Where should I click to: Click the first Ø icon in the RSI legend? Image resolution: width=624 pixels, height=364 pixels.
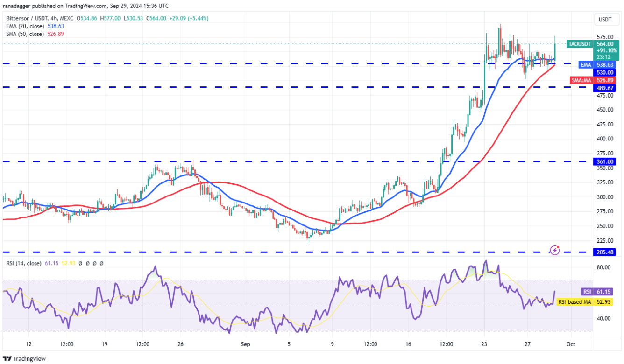[80, 263]
